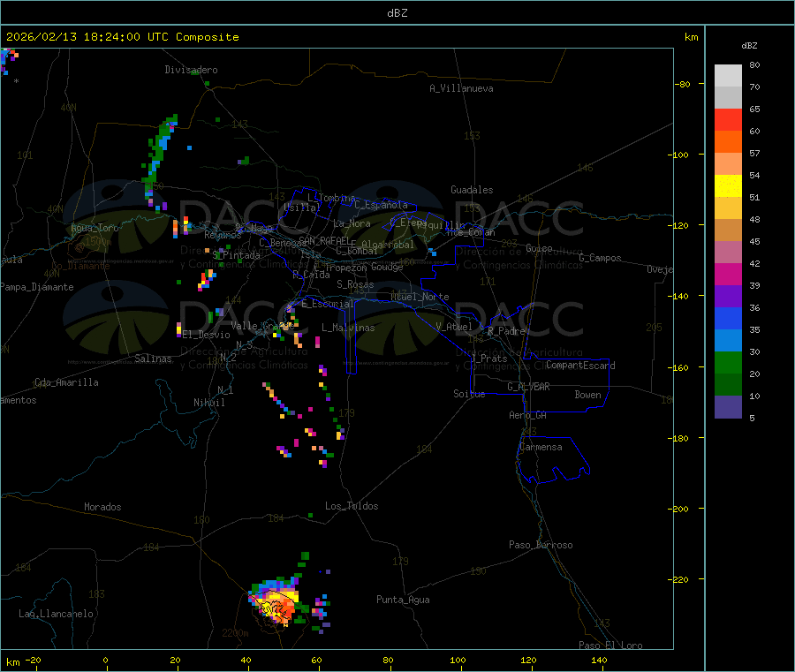The width and height of the screenshot is (795, 672).
Task: Click the 'V_Atuel' label
Action: click(454, 327)
